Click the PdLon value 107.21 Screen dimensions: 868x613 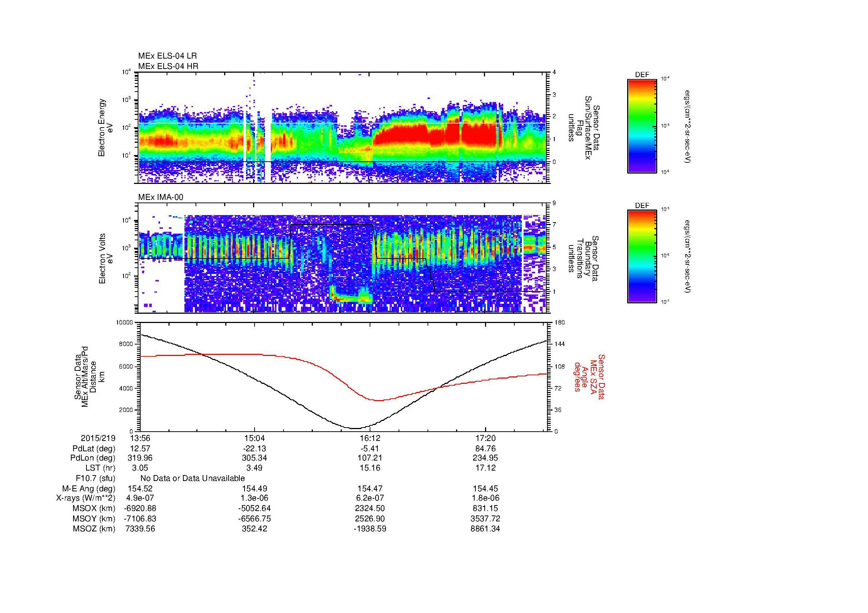[370, 458]
